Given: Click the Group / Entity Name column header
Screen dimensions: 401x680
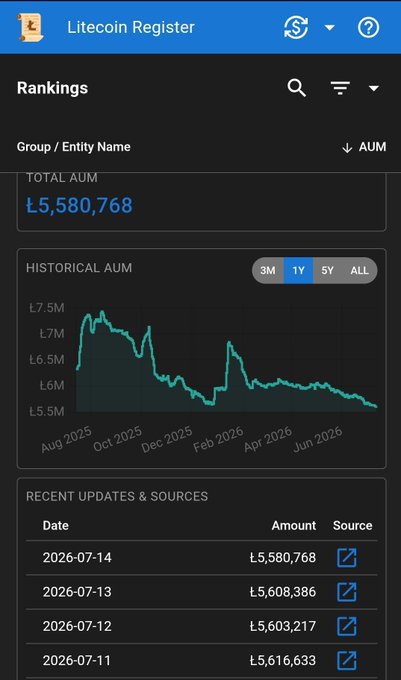Looking at the screenshot, I should coord(74,147).
